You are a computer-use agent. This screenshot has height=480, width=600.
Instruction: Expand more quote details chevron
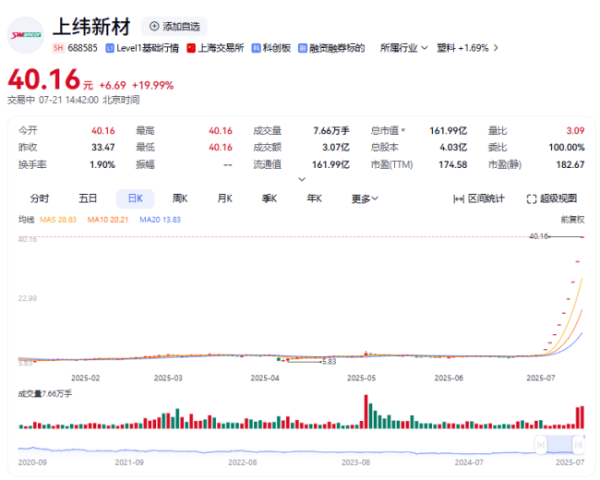302,179
